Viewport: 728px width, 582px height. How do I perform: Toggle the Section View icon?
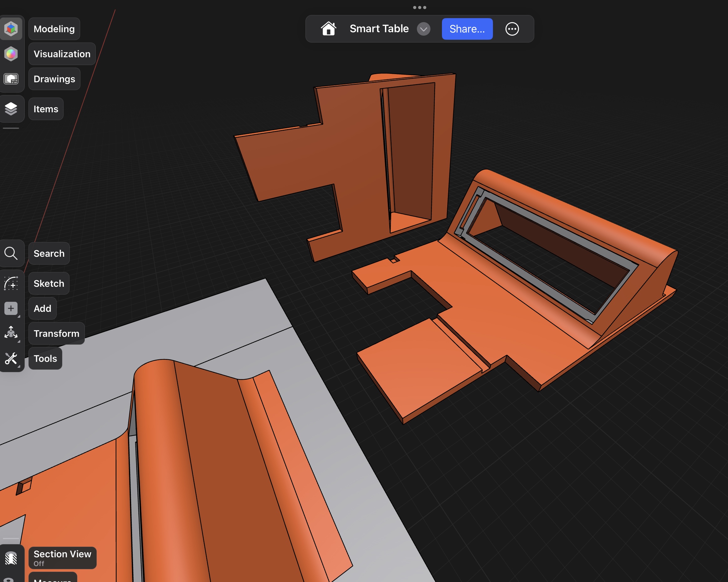tap(11, 558)
